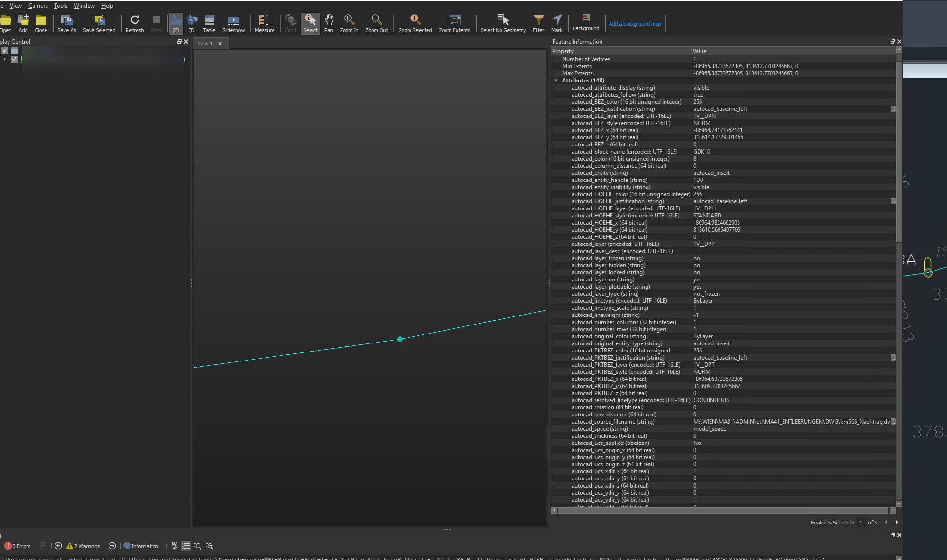Open full value of autocad_BEZ_justification
The image size is (947, 560).
[x=893, y=109]
